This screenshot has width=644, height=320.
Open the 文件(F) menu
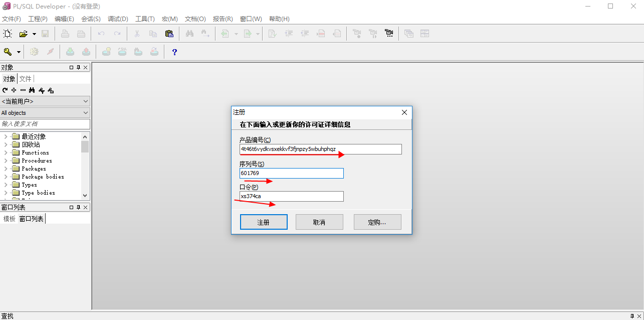tap(11, 19)
